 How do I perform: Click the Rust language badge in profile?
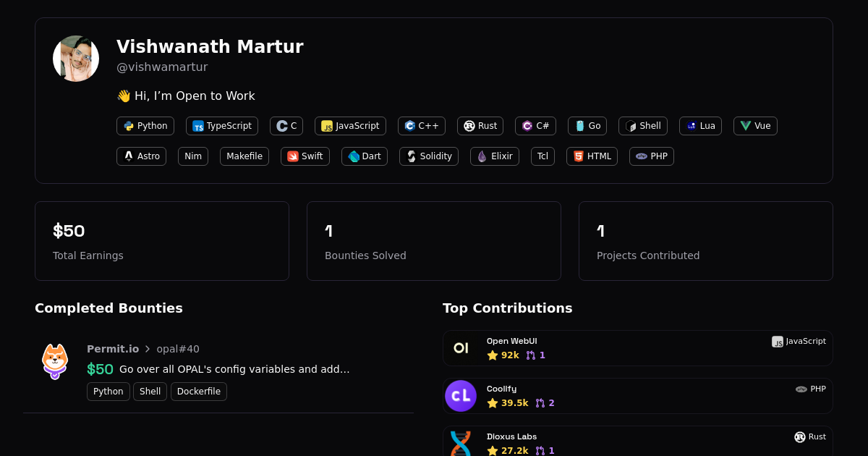(480, 126)
